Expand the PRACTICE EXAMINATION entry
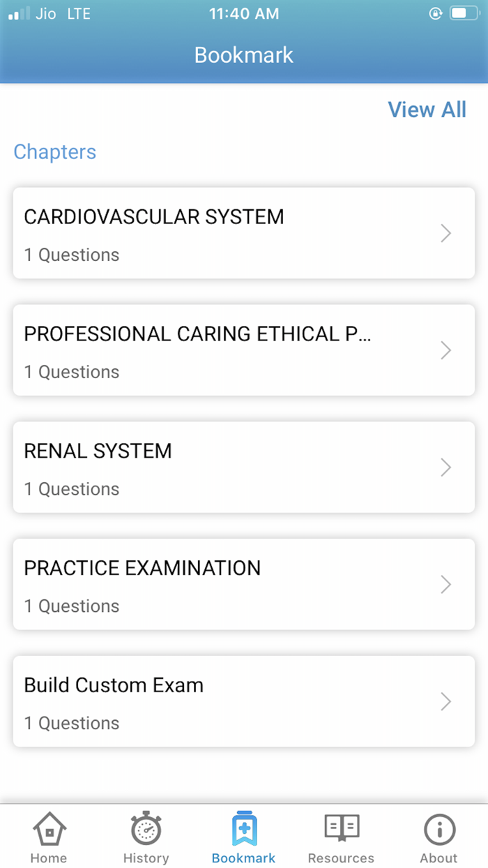The image size is (488, 868). [445, 585]
